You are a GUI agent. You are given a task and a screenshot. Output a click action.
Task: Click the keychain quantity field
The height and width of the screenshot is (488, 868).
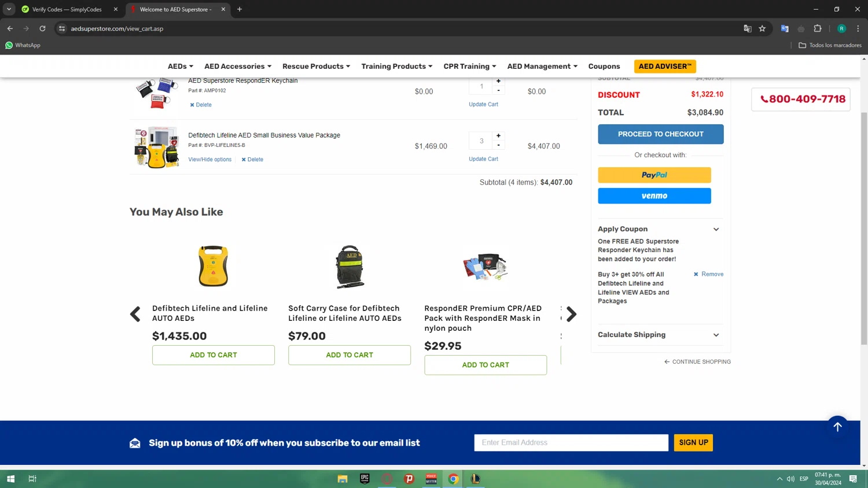481,86
